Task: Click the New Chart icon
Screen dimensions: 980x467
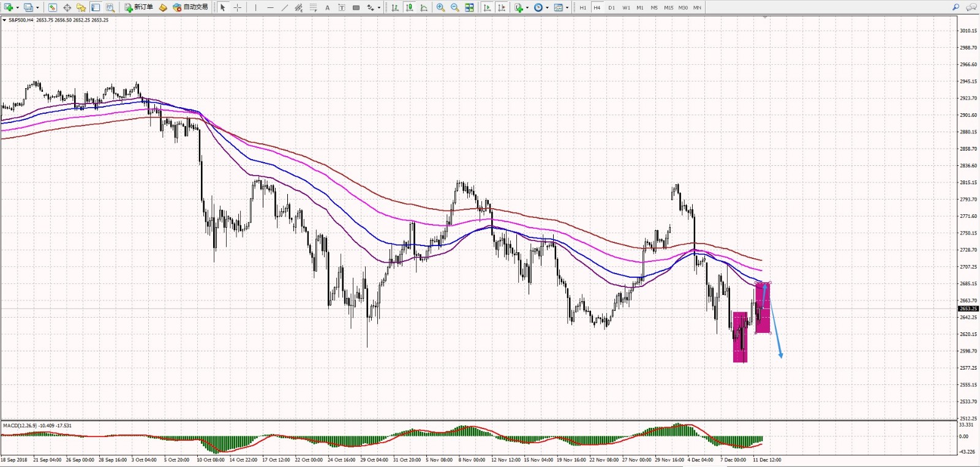Action: pyautogui.click(x=9, y=7)
